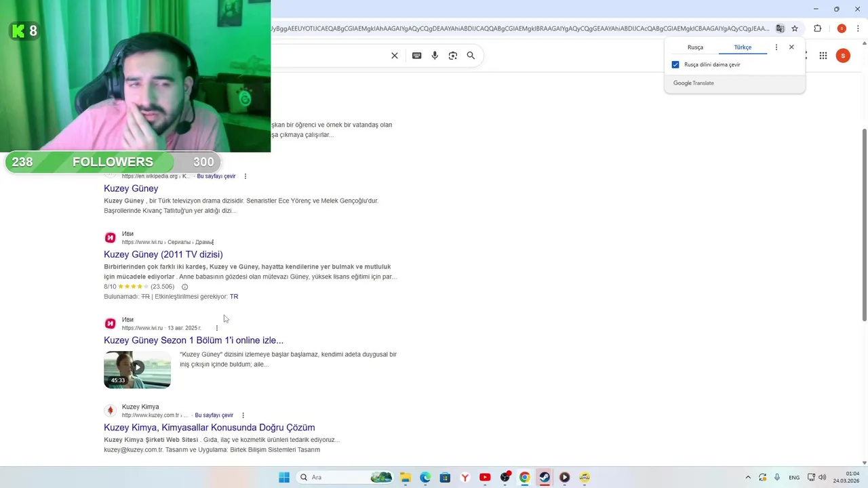868x488 pixels.
Task: Open the yellow game icon on taskbar
Action: [x=585, y=477]
